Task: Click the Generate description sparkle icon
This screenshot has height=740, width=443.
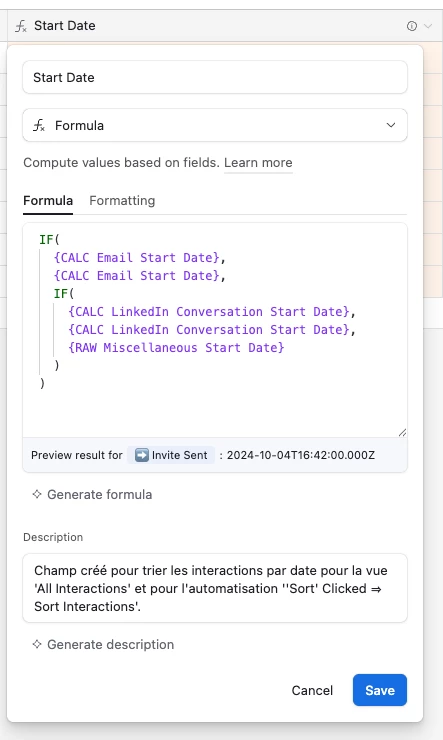Action: click(37, 644)
